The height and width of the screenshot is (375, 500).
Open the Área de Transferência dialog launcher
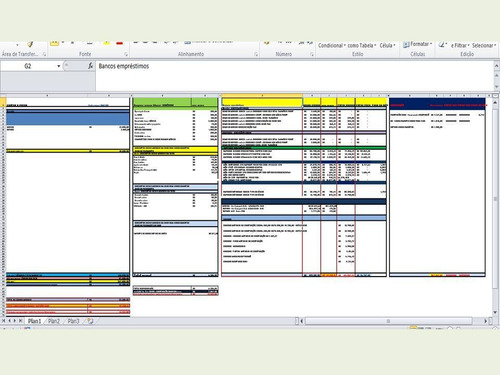(x=44, y=54)
